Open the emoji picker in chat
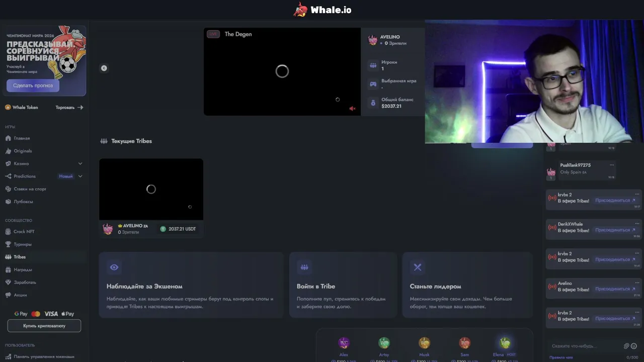 (x=634, y=346)
